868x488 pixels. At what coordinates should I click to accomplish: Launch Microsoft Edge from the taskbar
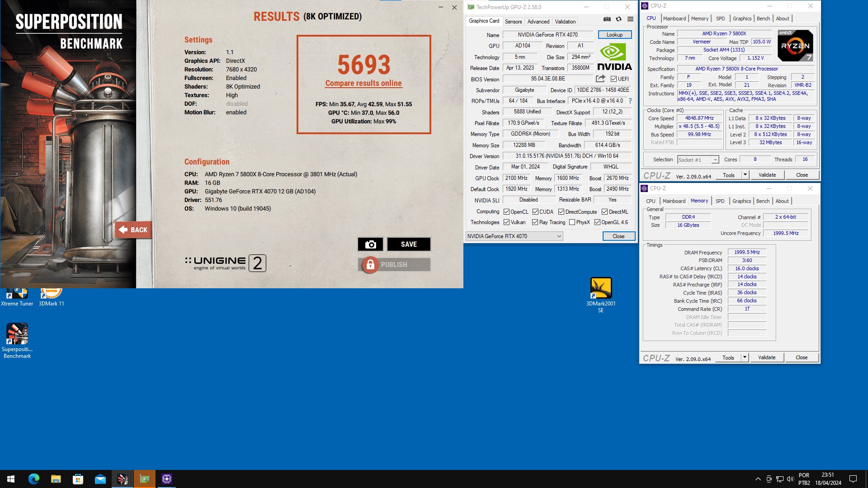[34, 479]
